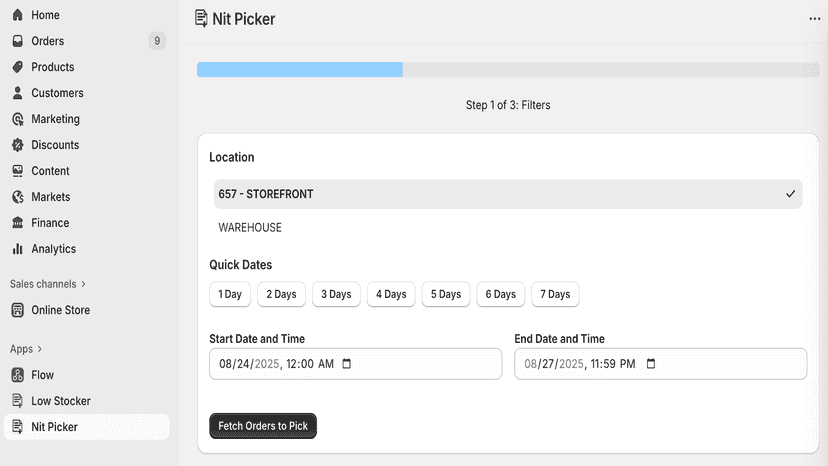Choose the 2 Days quick date
Viewport: 828px width, 466px height.
[x=281, y=294]
